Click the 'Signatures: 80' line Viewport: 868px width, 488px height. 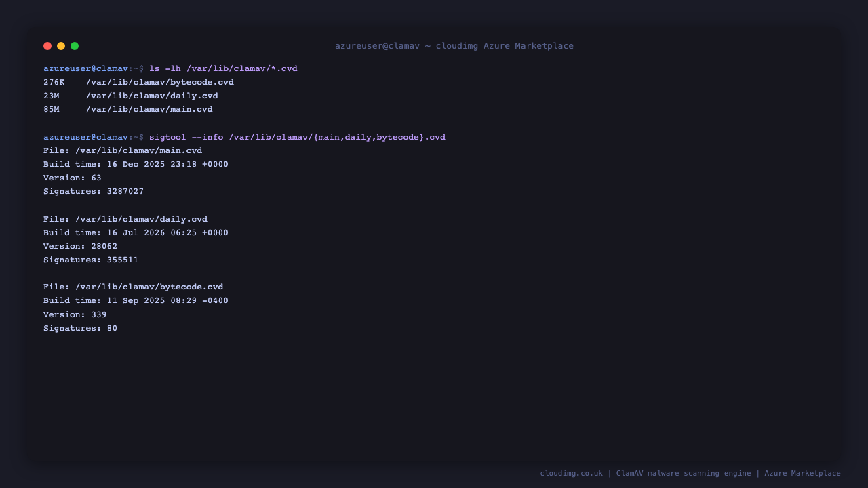point(80,328)
